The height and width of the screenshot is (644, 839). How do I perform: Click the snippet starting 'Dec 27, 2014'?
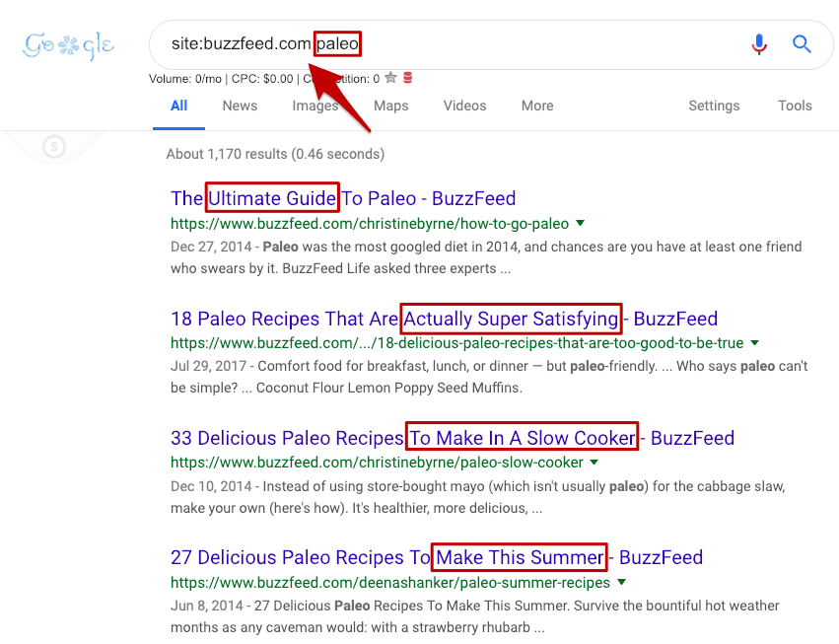click(486, 257)
